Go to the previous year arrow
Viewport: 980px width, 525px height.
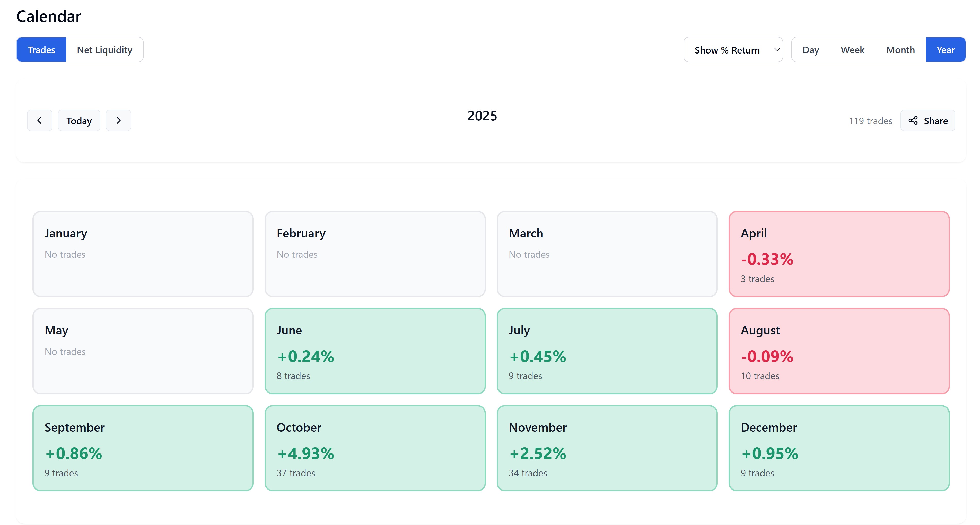(x=40, y=120)
